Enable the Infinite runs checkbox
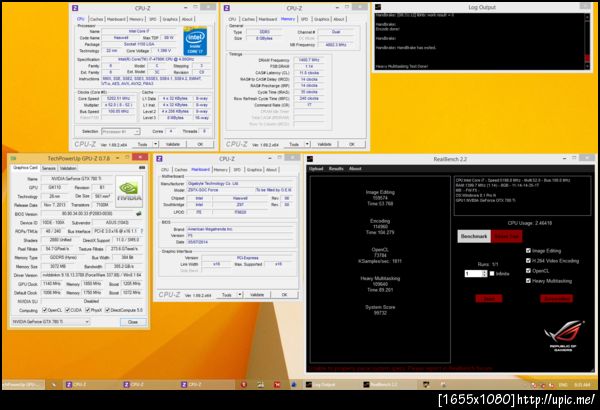Screen dimensions: 600x410 pos(492,273)
